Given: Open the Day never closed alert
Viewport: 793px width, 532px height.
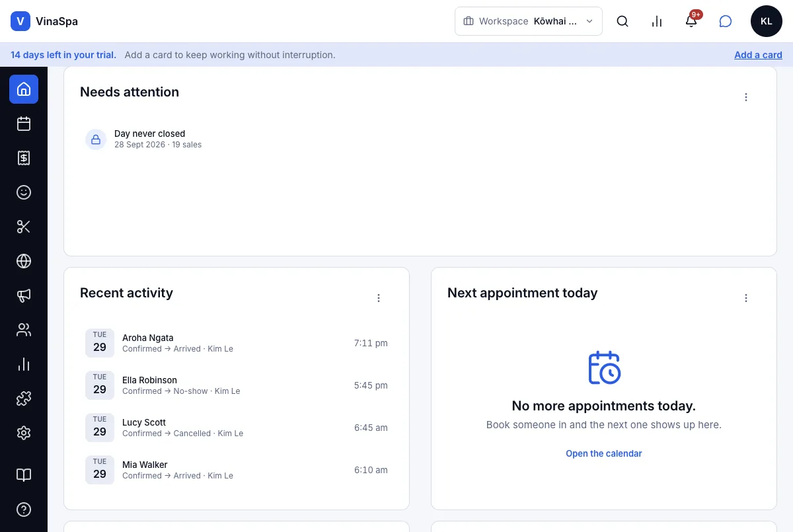Looking at the screenshot, I should pos(420,139).
